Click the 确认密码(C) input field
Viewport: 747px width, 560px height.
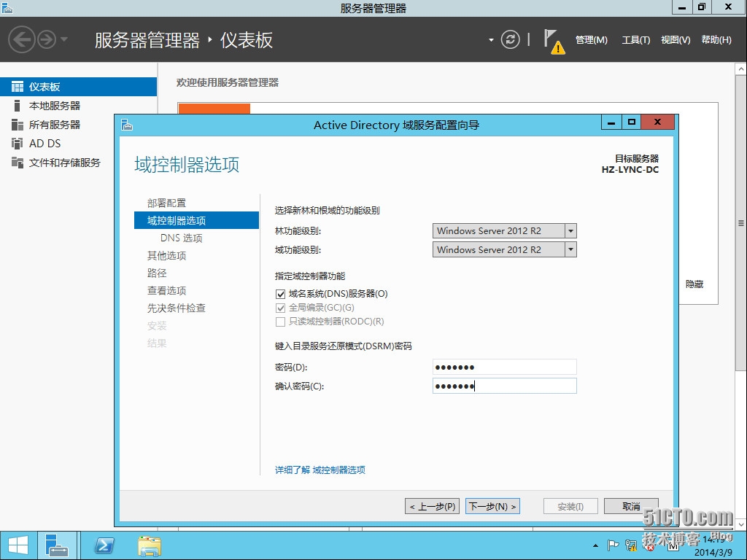click(x=505, y=386)
